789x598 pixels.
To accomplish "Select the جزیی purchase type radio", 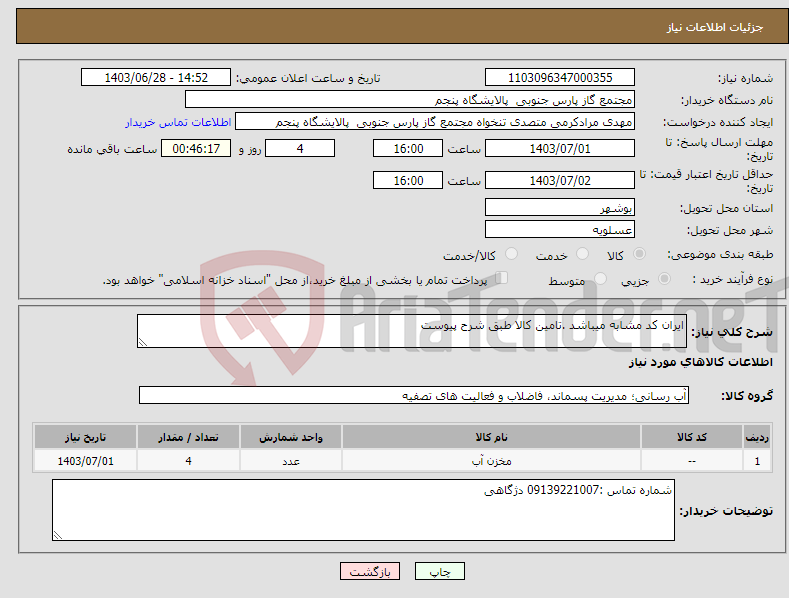I will click(664, 279).
